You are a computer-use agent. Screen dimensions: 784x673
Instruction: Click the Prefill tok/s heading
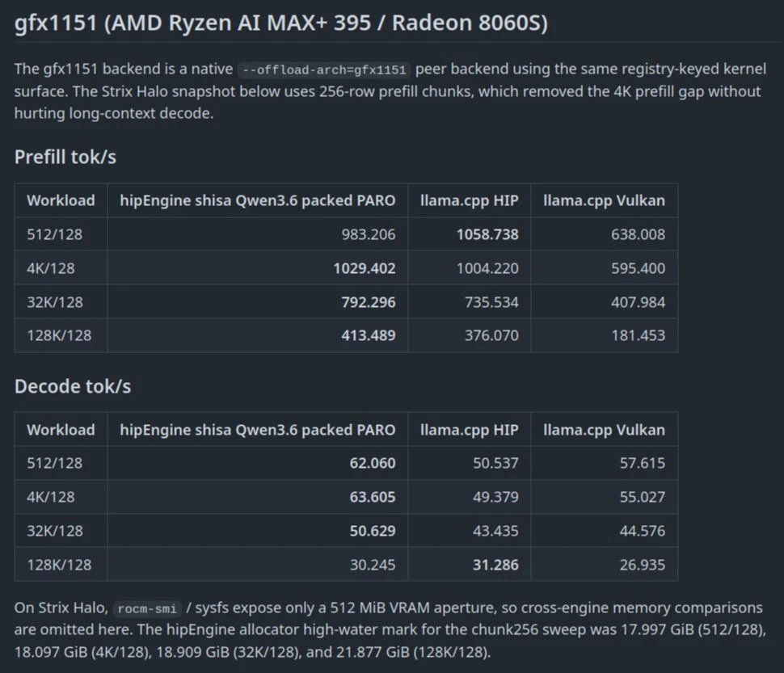[x=65, y=157]
